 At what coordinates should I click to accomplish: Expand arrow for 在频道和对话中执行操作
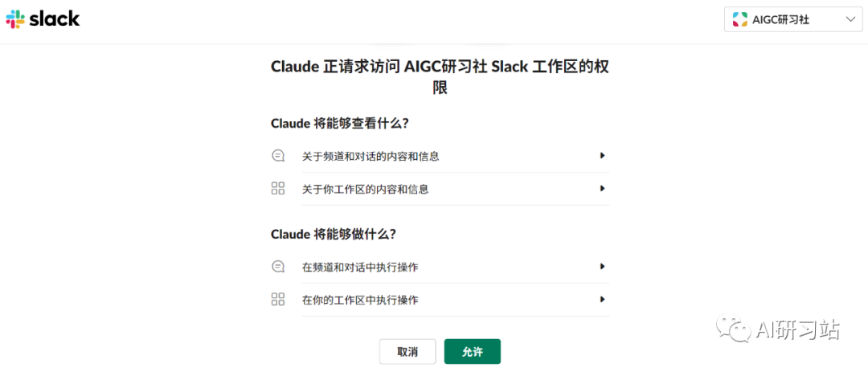602,267
